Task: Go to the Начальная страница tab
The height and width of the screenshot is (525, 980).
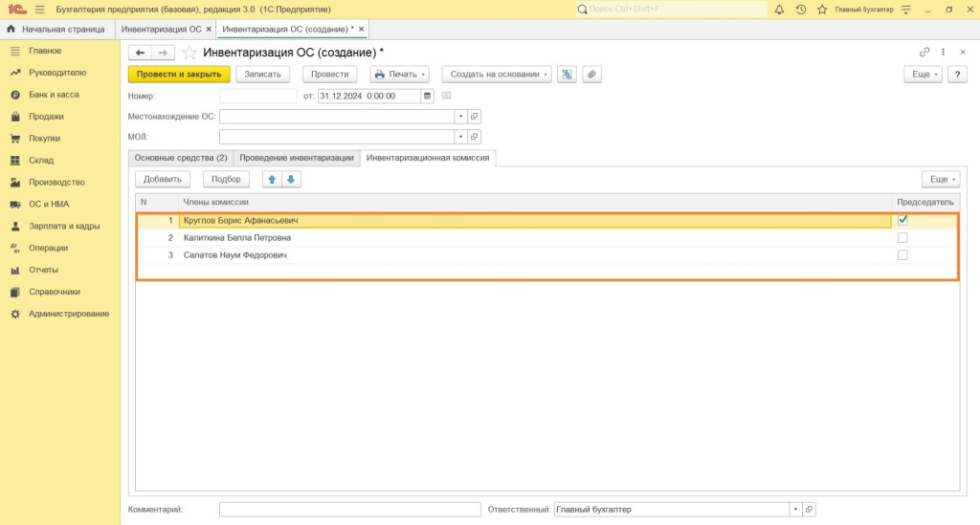Action: [x=56, y=30]
